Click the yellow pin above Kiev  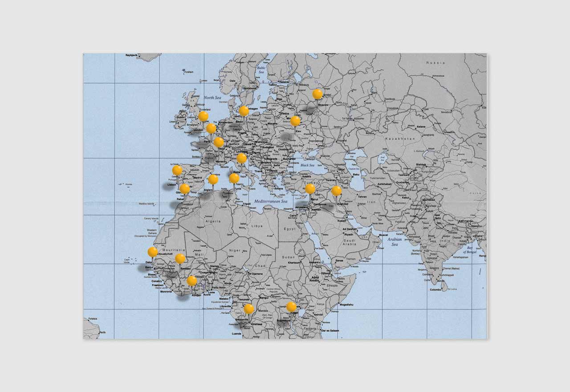(x=295, y=121)
